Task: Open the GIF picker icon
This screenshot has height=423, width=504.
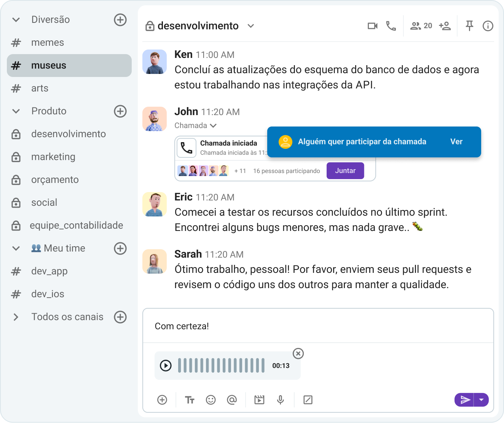Action: 259,400
